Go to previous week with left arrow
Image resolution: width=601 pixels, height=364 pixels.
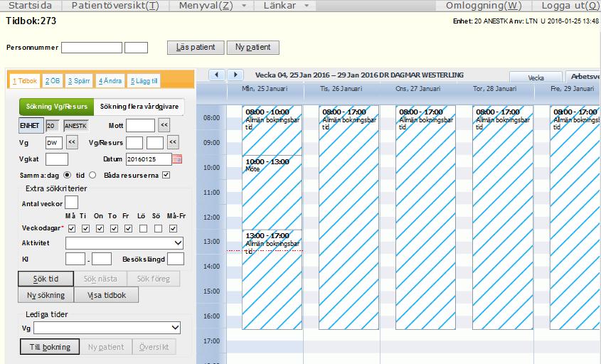216,75
